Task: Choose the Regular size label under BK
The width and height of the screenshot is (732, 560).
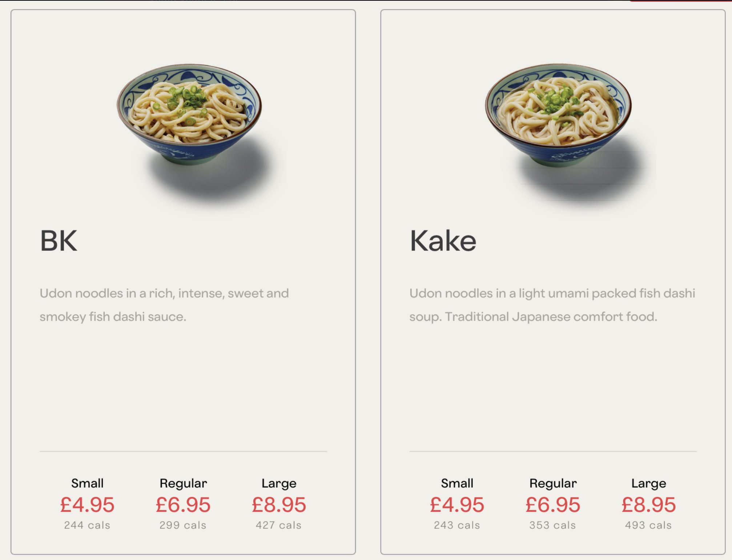Action: (183, 483)
